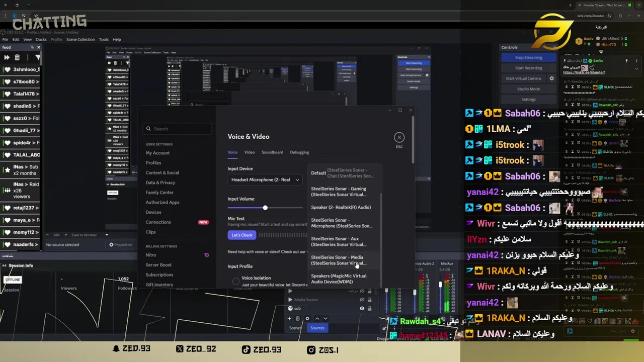This screenshot has width=644, height=362.
Task: Show the hidden Media Source via its eye
Action: [362, 300]
